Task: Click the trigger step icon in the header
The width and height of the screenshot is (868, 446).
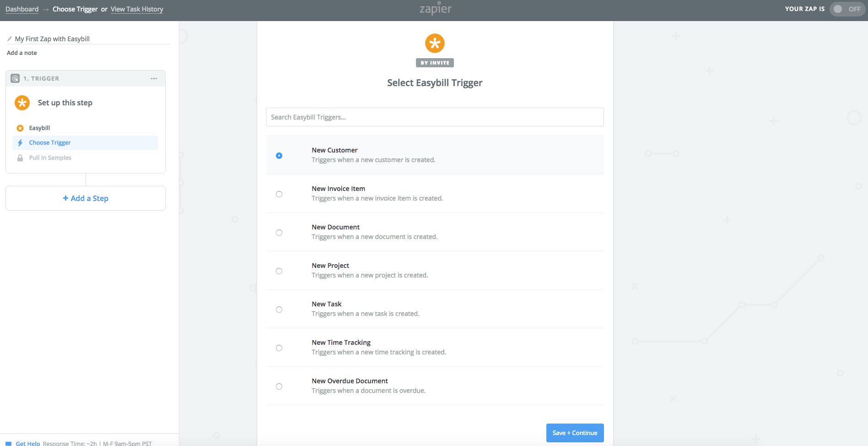Action: [x=15, y=78]
